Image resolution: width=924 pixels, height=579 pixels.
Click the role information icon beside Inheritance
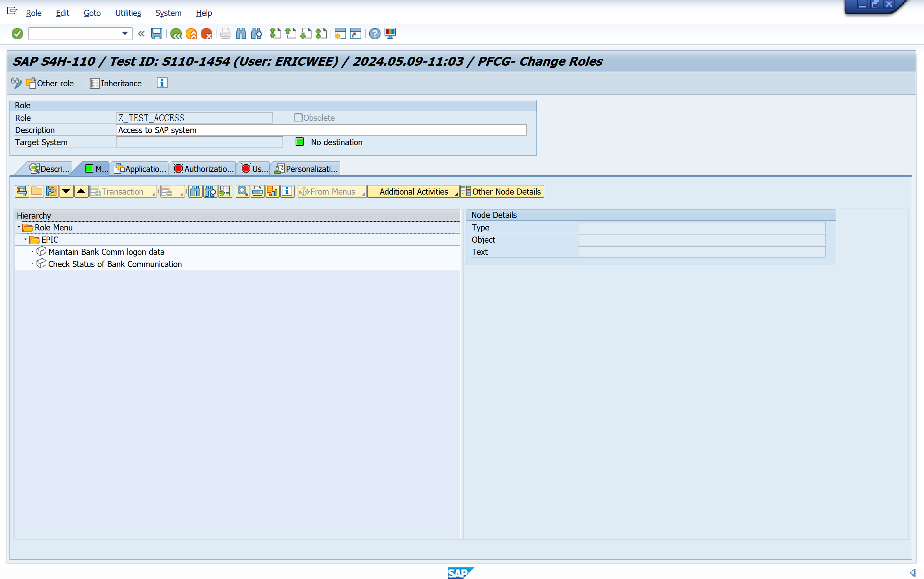pyautogui.click(x=162, y=83)
